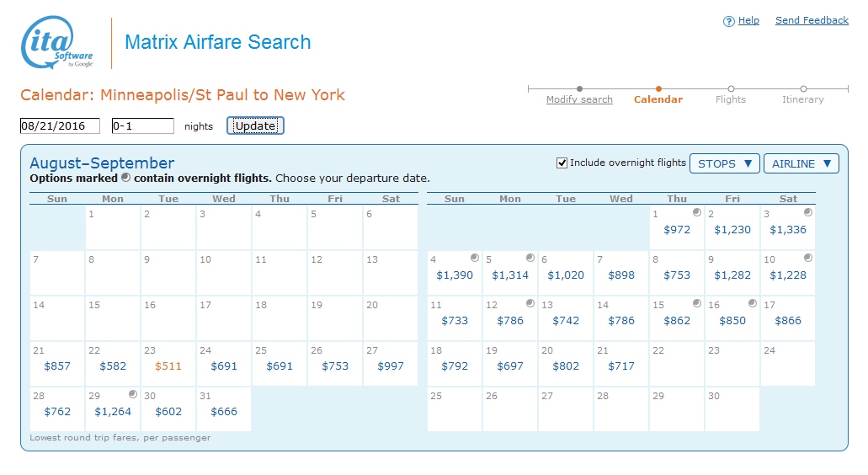Image resolution: width=868 pixels, height=475 pixels.
Task: Expand the AIRLINE dropdown filter
Action: pos(801,163)
